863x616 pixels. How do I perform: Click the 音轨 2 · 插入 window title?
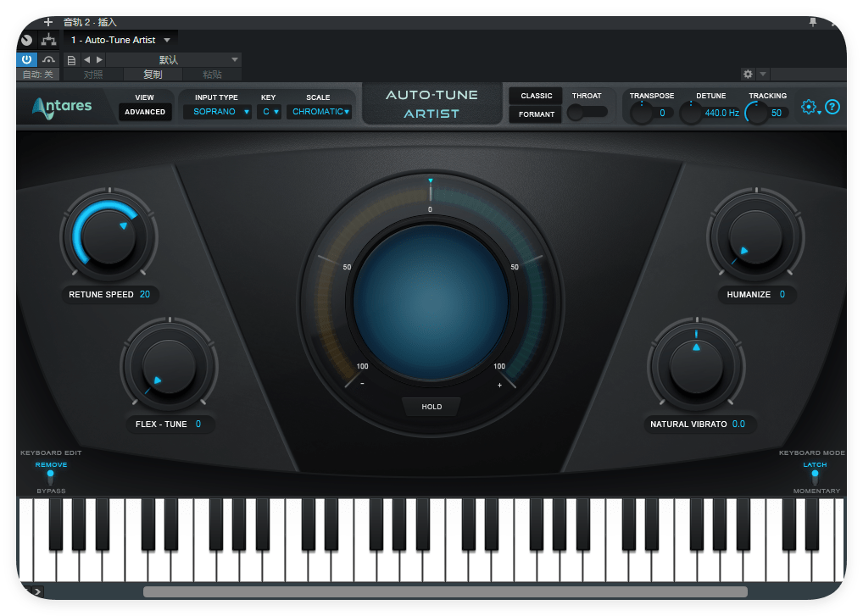point(90,22)
